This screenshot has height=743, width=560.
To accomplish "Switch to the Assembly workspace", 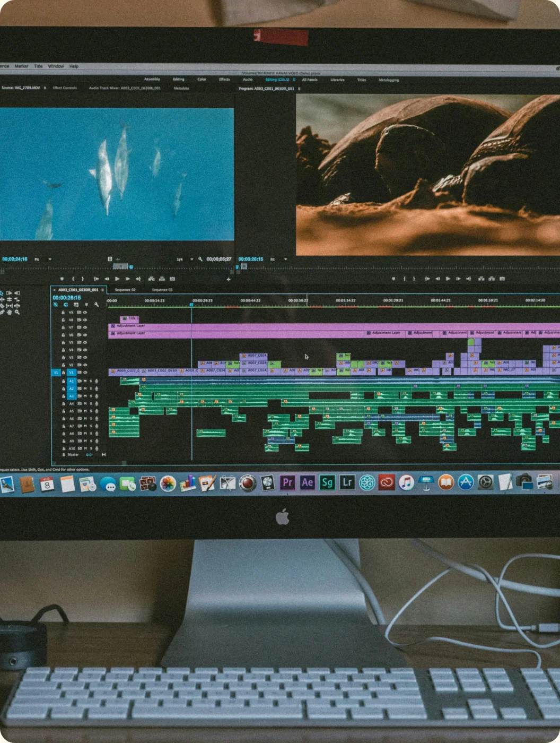I will tap(152, 79).
